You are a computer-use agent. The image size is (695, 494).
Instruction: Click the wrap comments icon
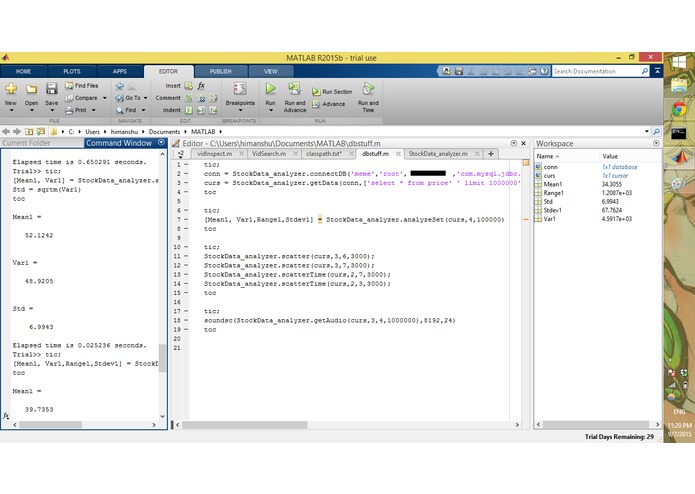pyautogui.click(x=213, y=98)
